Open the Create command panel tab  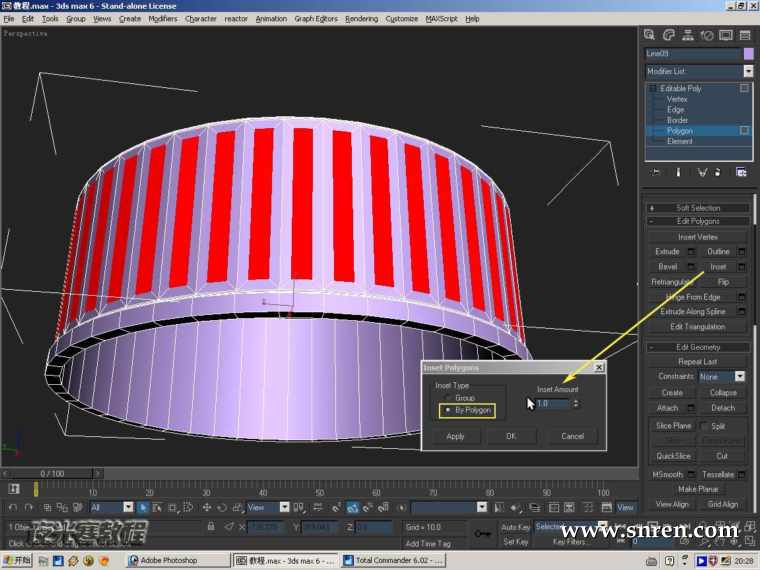(650, 34)
